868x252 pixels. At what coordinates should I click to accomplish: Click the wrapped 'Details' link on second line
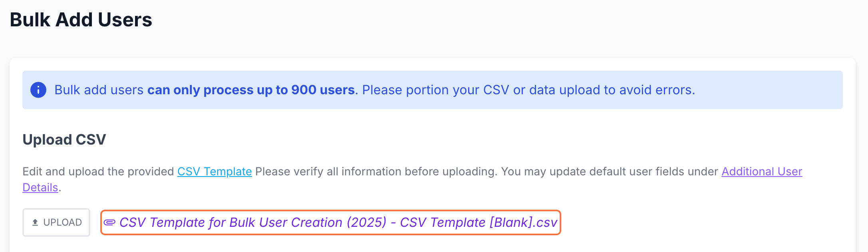point(40,187)
